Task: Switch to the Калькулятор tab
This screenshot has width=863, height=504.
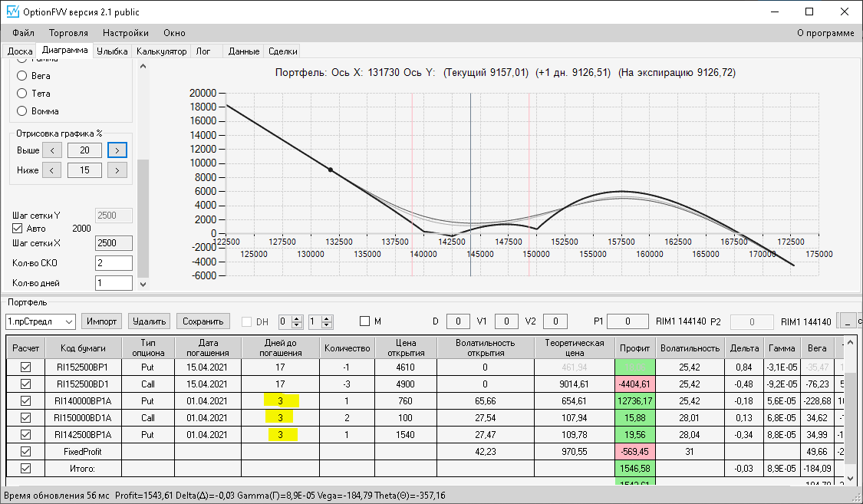Action: [x=162, y=51]
